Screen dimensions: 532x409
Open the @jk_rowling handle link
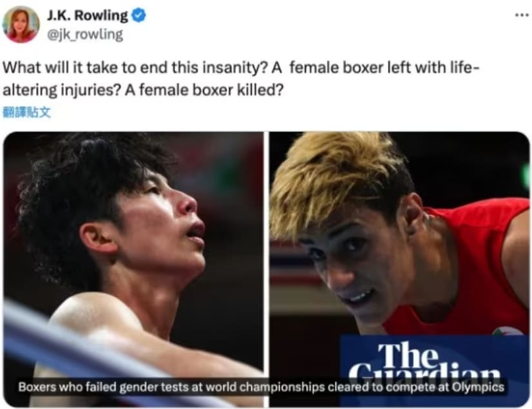pyautogui.click(x=85, y=34)
